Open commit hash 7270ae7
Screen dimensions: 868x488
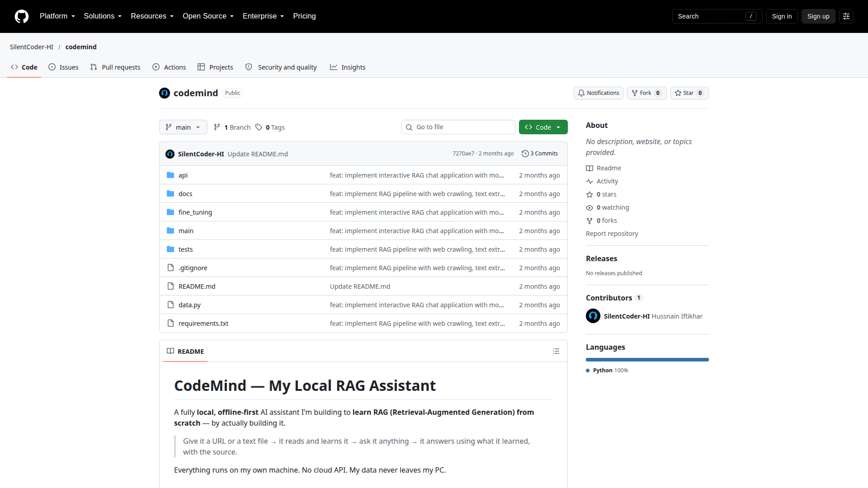463,154
